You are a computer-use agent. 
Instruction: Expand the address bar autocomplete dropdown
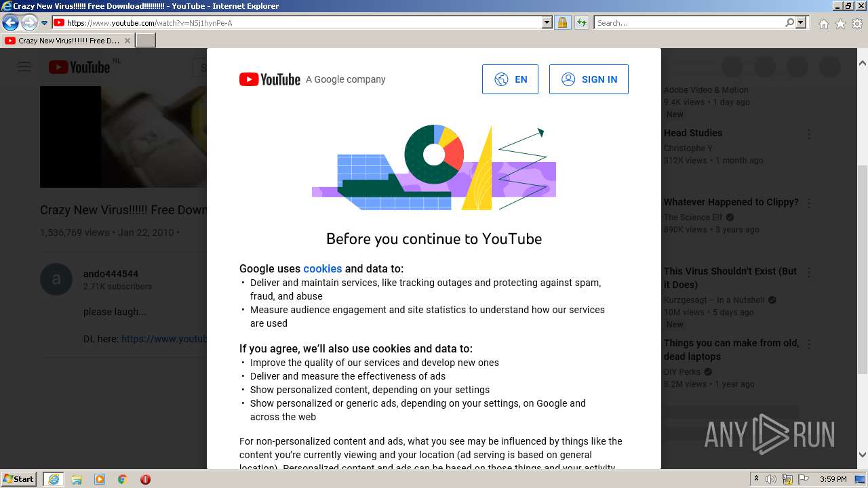click(547, 23)
